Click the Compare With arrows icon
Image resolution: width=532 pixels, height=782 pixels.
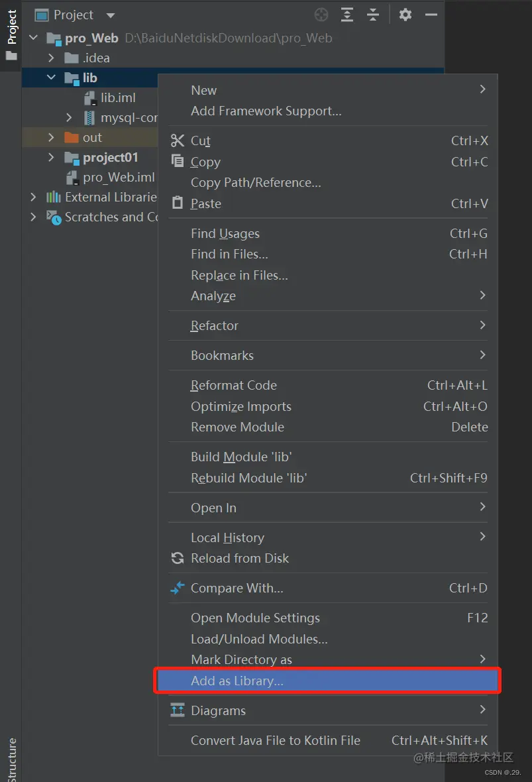click(x=178, y=588)
